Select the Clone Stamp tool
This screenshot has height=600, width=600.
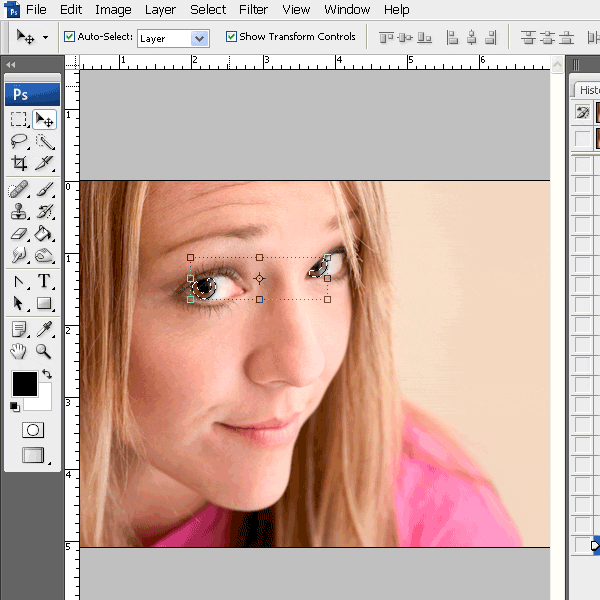pyautogui.click(x=18, y=211)
